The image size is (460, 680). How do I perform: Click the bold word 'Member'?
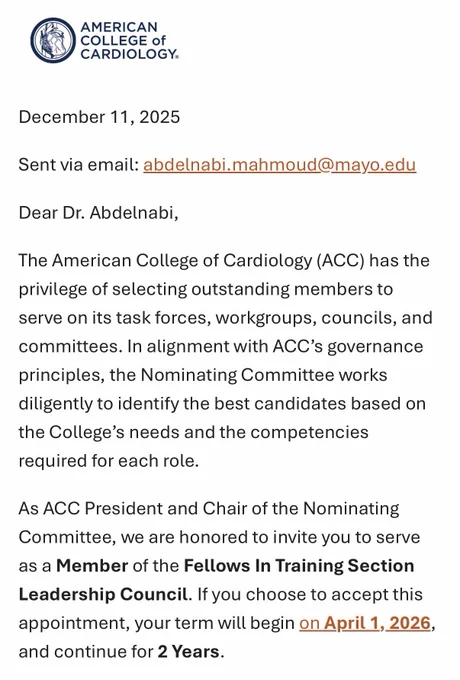(x=92, y=566)
